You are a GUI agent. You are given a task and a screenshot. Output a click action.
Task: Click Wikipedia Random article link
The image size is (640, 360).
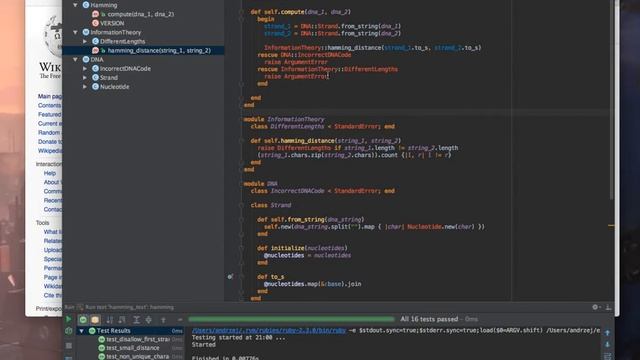[x=49, y=133]
